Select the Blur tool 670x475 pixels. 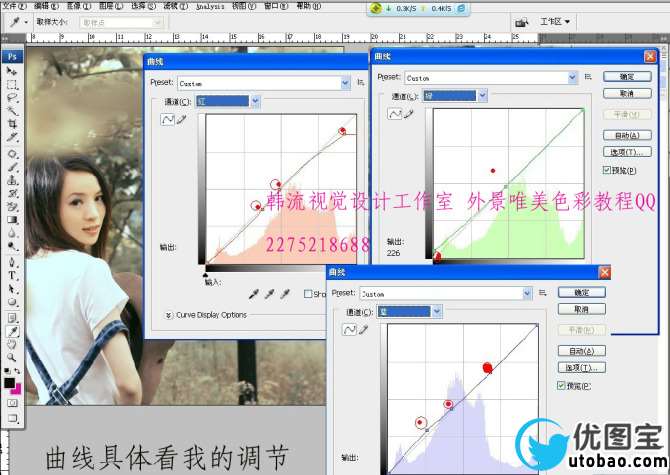(x=12, y=233)
